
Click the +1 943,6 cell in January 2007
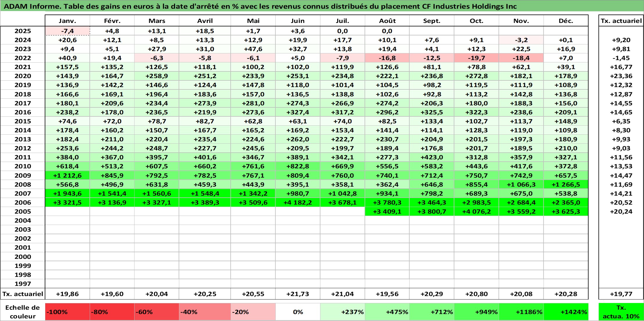[x=67, y=193]
